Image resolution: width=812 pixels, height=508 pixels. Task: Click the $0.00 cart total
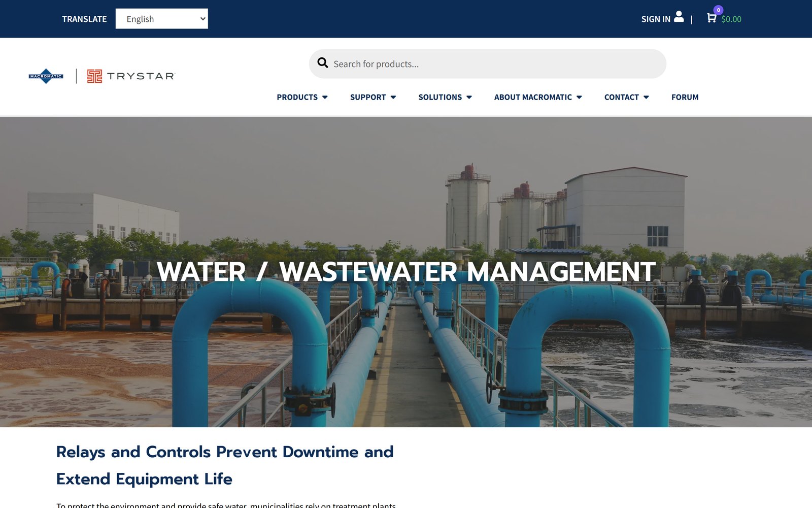731,19
